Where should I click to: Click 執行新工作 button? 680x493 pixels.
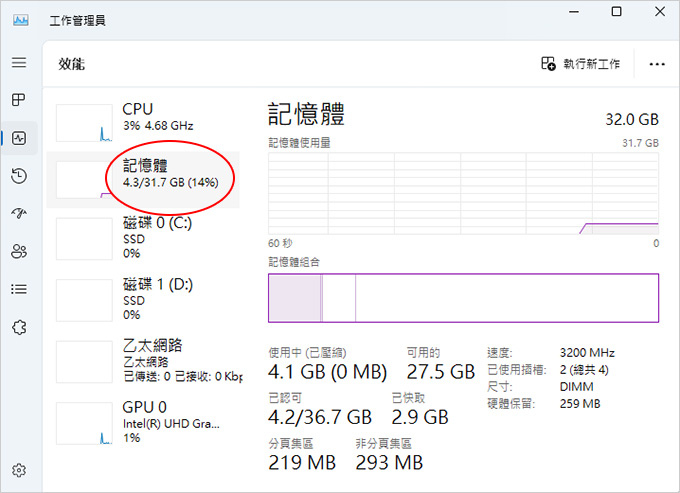pyautogui.click(x=581, y=64)
